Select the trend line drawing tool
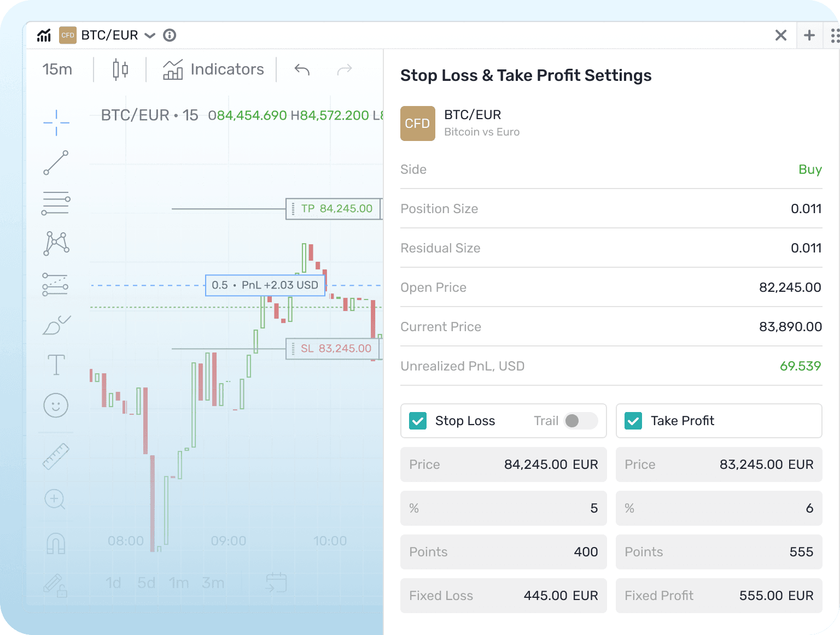The image size is (840, 635). 55,162
